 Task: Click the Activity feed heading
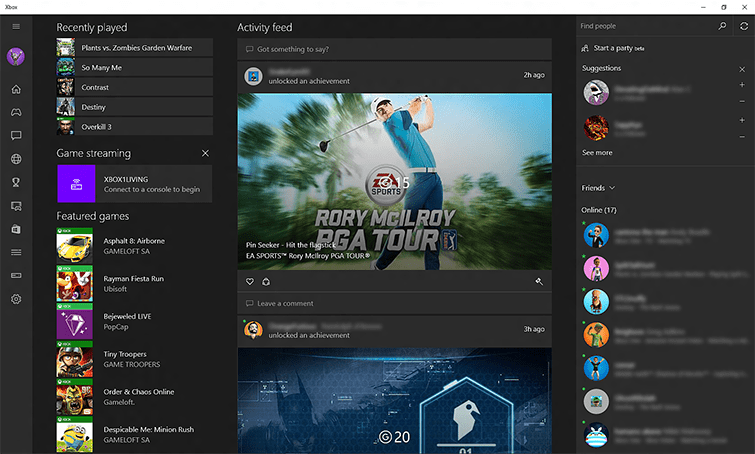(264, 27)
